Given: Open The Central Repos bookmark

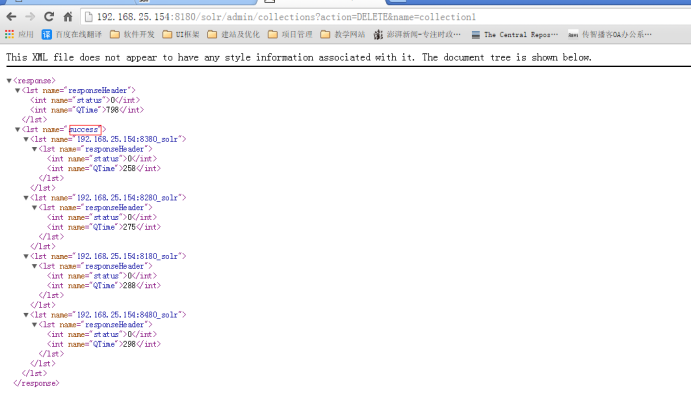Looking at the screenshot, I should click(x=515, y=34).
